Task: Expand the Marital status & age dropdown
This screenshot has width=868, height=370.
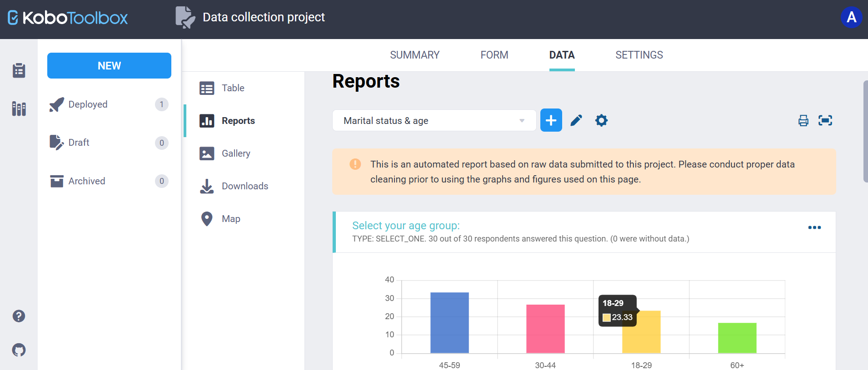Action: click(434, 121)
